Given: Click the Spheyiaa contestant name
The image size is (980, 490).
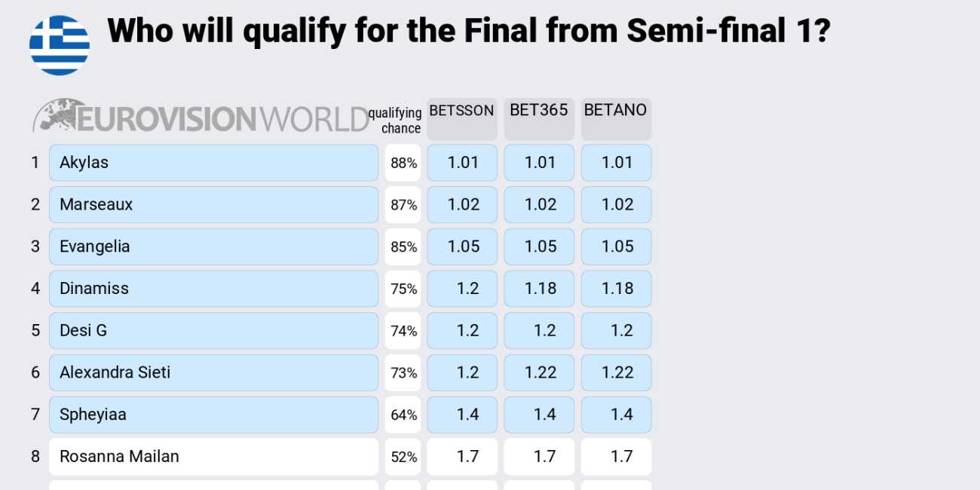Looking at the screenshot, I should click(93, 415).
